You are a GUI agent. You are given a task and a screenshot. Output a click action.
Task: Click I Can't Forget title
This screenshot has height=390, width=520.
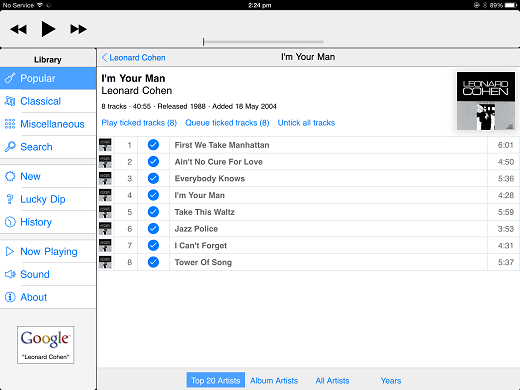coord(201,246)
